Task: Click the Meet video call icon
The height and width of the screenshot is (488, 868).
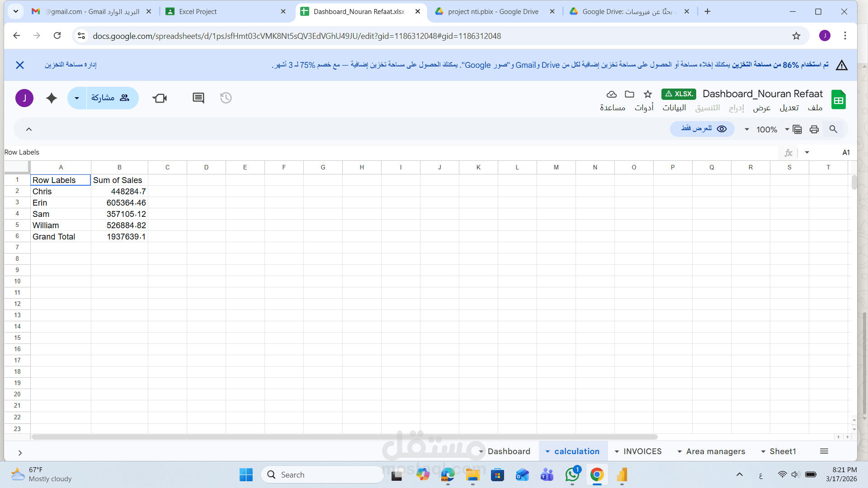Action: coord(160,98)
